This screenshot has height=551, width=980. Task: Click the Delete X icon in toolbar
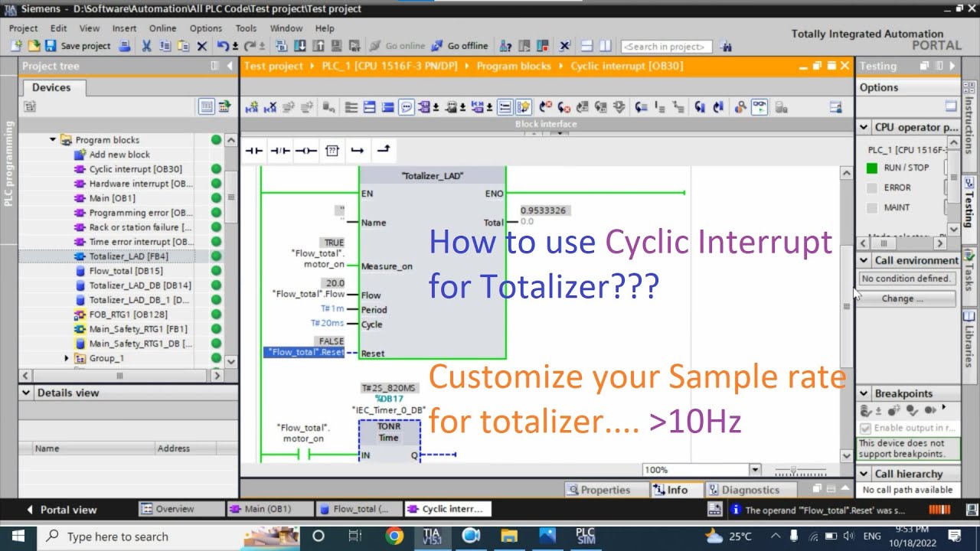(202, 46)
